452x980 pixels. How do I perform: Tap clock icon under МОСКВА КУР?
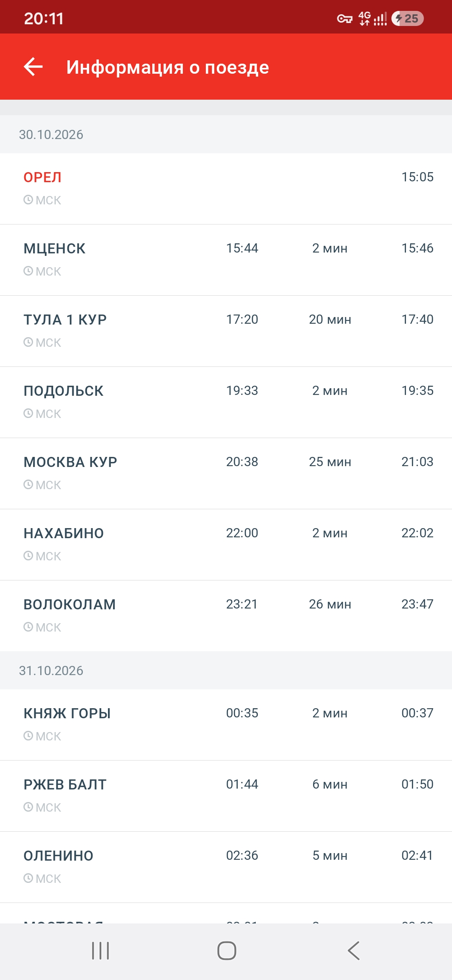[28, 485]
